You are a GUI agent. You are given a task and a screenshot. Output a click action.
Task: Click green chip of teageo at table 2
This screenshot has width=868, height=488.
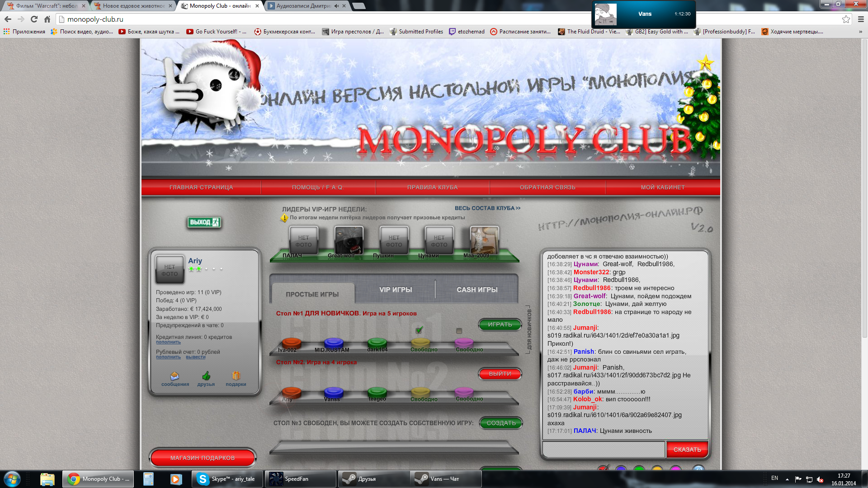[x=377, y=392]
